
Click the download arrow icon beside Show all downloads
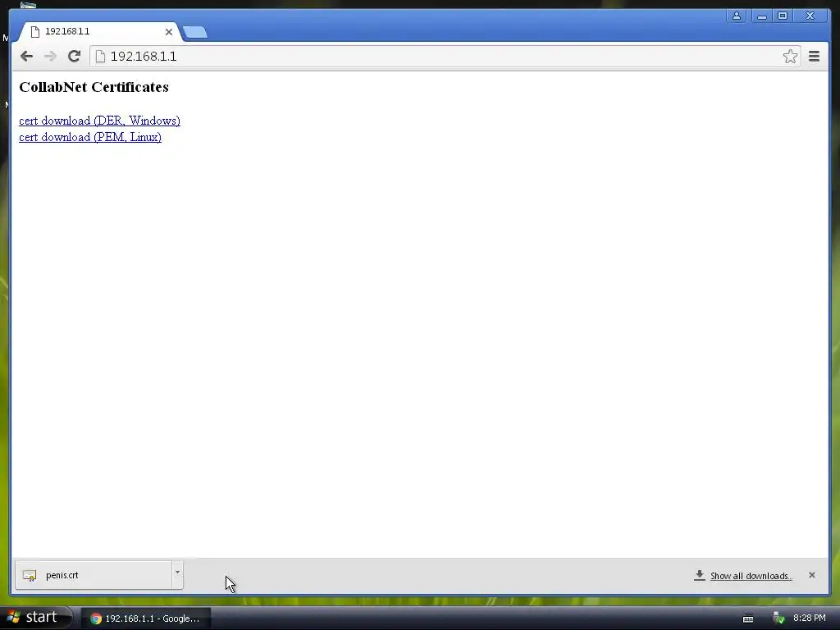pos(699,575)
